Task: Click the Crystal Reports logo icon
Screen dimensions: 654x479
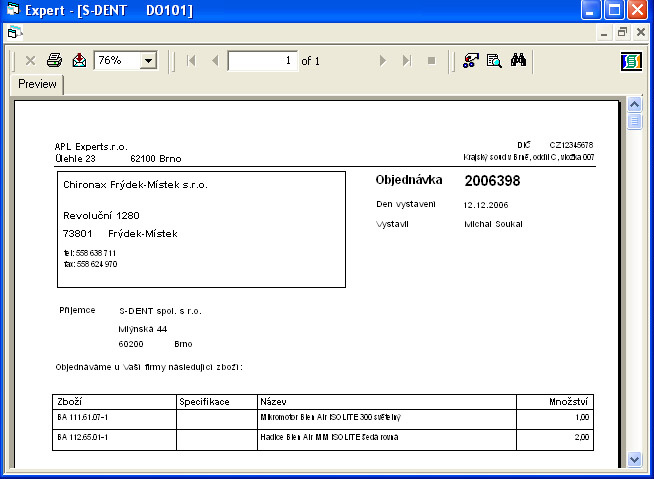Action: click(x=630, y=61)
